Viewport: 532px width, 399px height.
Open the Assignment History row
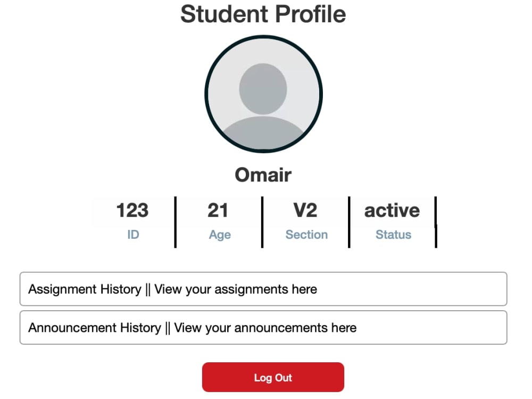pyautogui.click(x=263, y=289)
